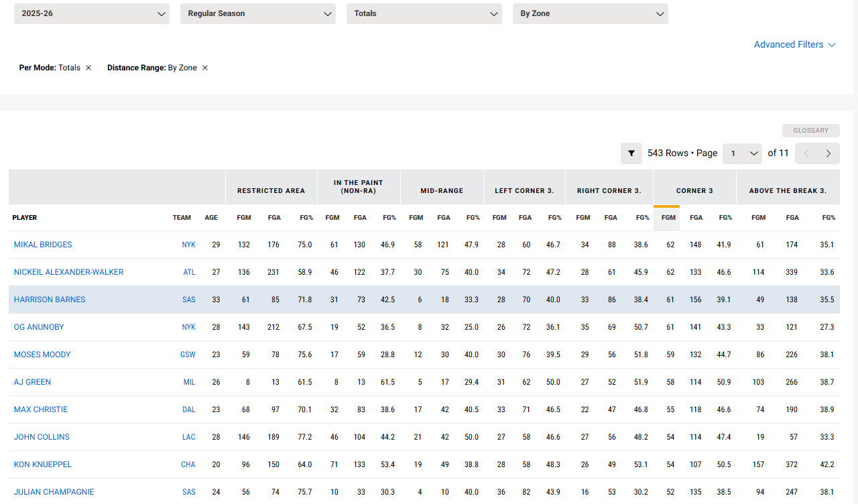
Task: Go to next page arrow
Action: (x=829, y=153)
